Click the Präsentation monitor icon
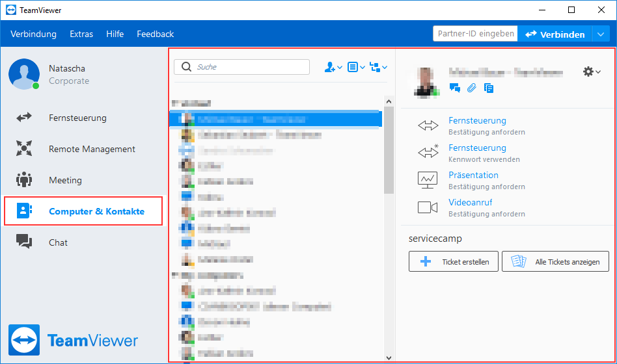Screen dimensions: 617x364 pos(428,180)
